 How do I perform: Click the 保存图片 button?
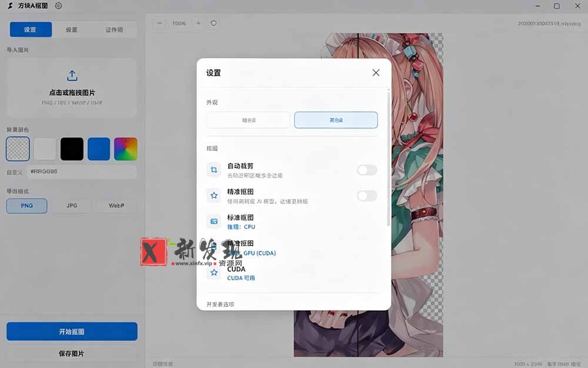[x=72, y=353]
